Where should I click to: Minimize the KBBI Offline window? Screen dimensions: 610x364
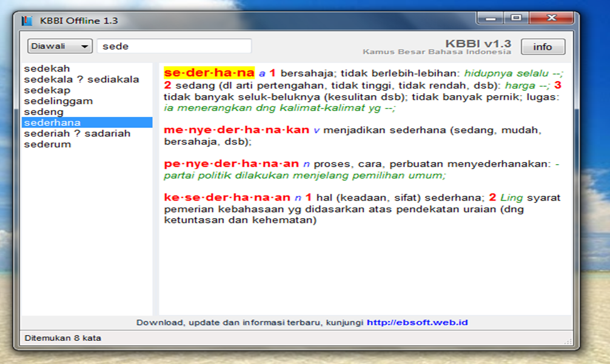tap(490, 18)
